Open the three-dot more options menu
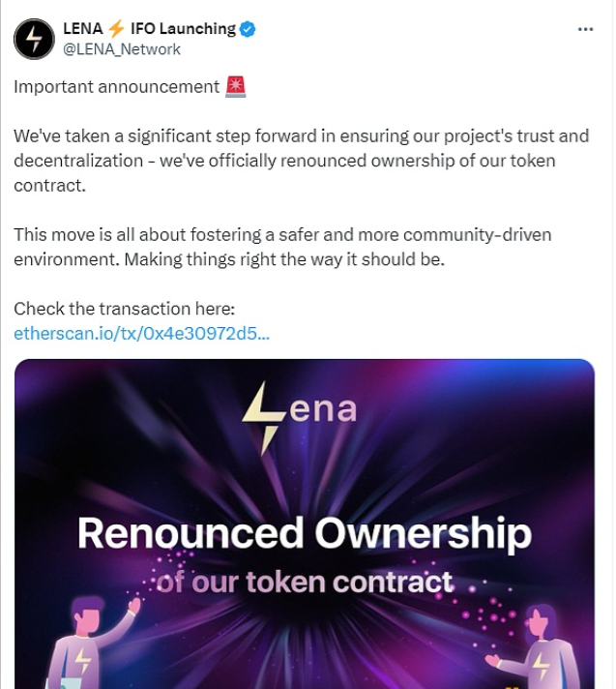 585,29
